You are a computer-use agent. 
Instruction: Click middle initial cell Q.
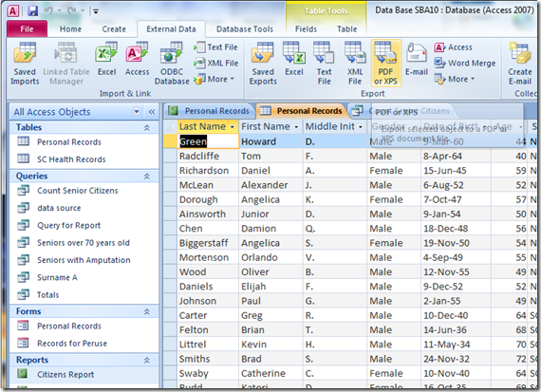pos(335,229)
